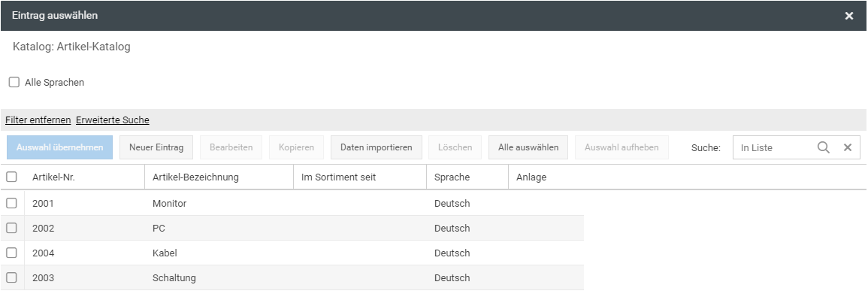Screen dimensions: 868x303
Task: Toggle the select-all header checkbox
Action: tap(11, 177)
